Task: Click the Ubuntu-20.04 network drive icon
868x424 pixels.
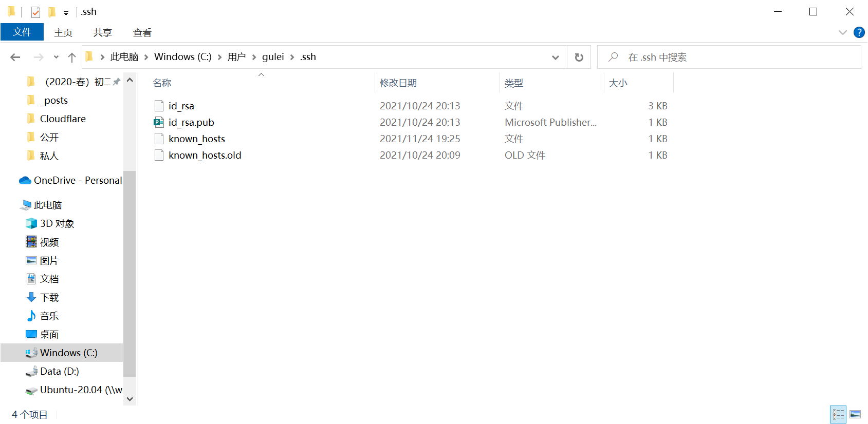Action: 31,390
